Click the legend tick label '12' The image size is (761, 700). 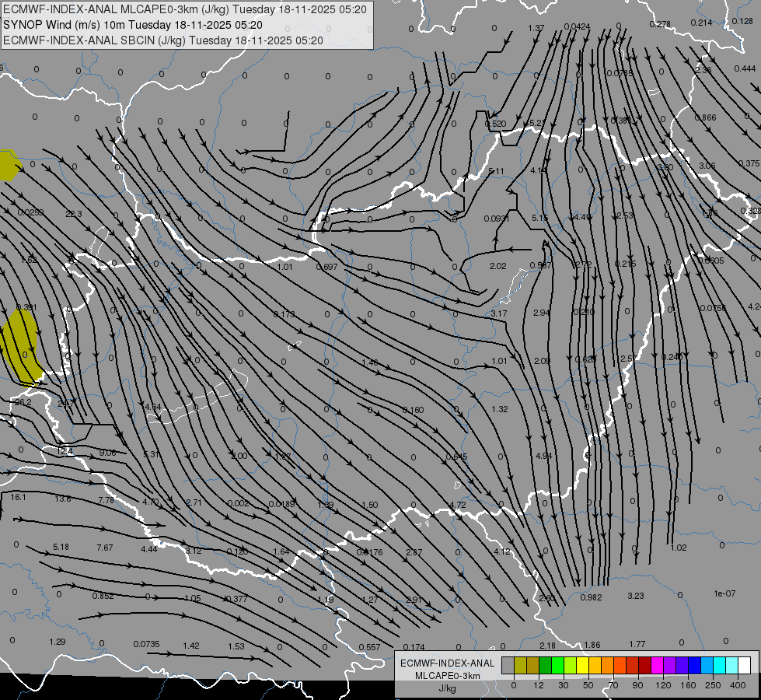[539, 685]
